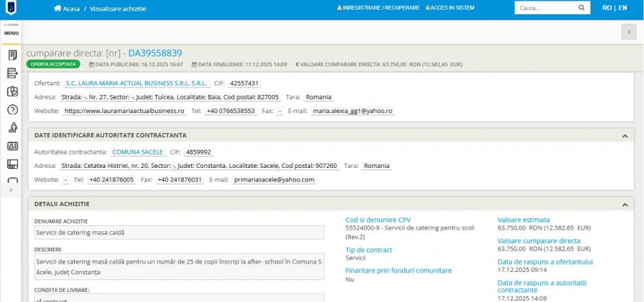This screenshot has height=302, width=644.
Task: Click the list-with-arrow icon in sidebar
Action: (x=12, y=73)
